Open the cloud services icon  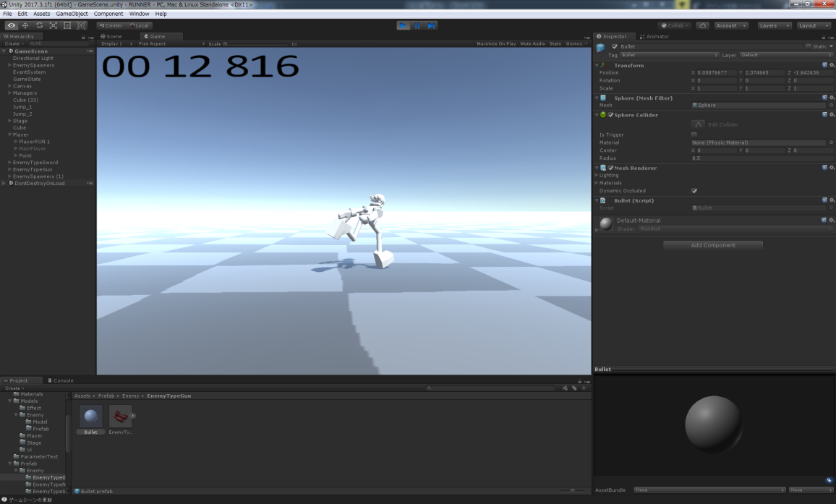click(702, 25)
